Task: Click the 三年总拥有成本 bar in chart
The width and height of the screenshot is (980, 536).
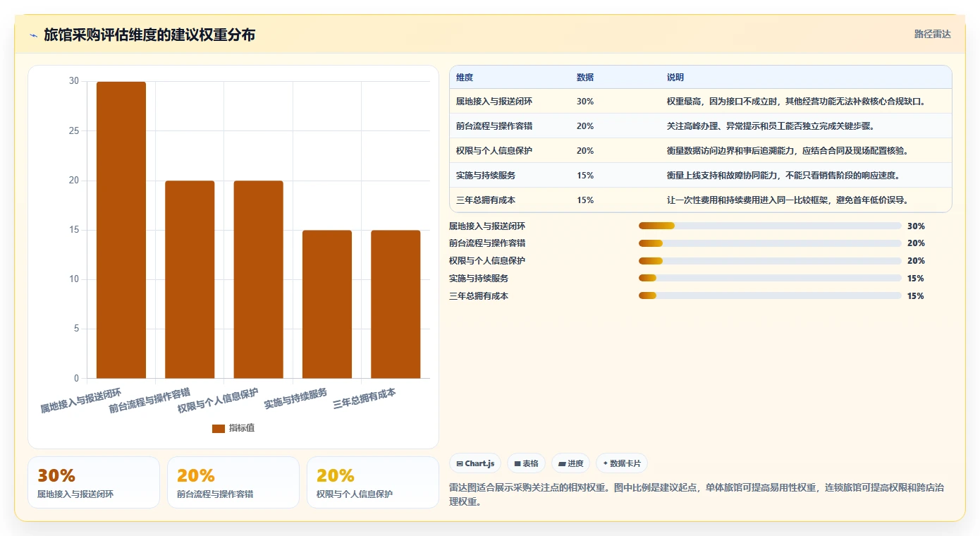Action: coord(396,304)
